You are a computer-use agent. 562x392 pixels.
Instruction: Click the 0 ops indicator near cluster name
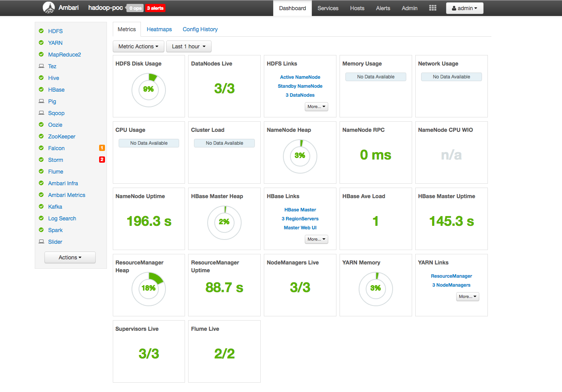tap(135, 8)
